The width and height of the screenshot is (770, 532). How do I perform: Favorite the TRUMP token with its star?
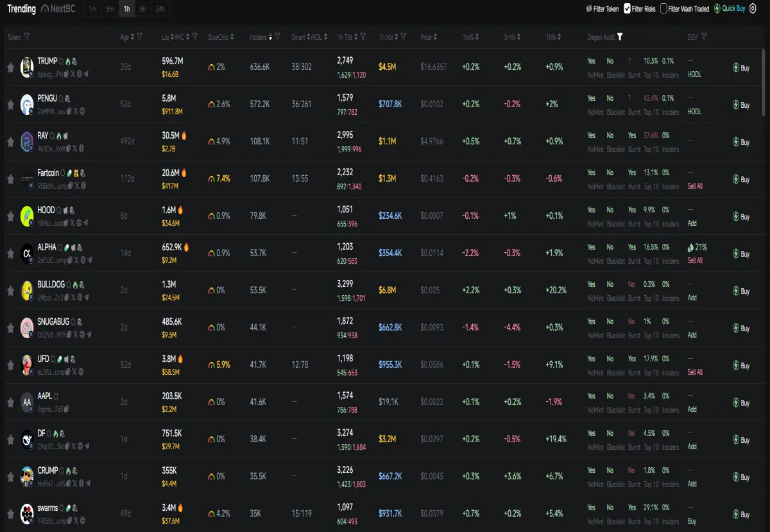10,67
